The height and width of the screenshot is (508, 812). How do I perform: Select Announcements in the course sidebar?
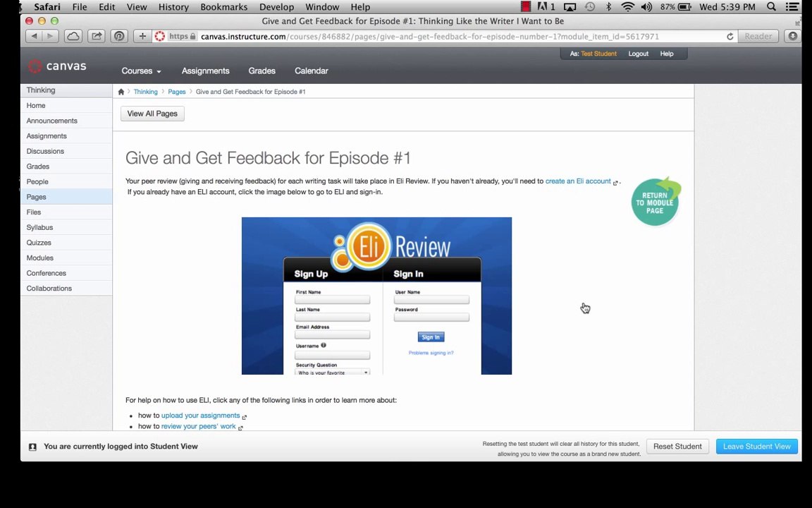tap(66, 121)
